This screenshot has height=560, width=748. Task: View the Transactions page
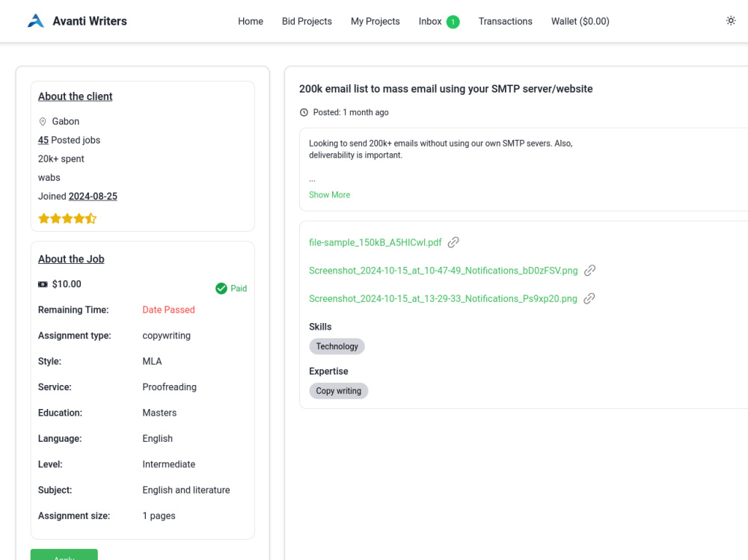[505, 22]
